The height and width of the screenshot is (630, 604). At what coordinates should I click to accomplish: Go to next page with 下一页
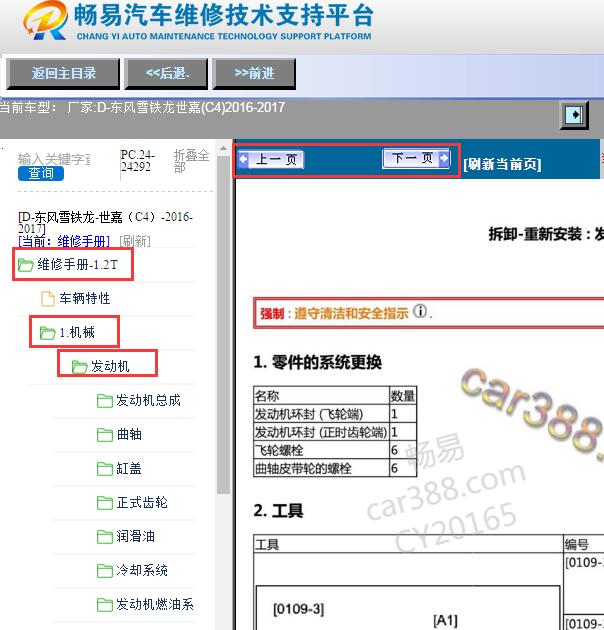pyautogui.click(x=416, y=158)
